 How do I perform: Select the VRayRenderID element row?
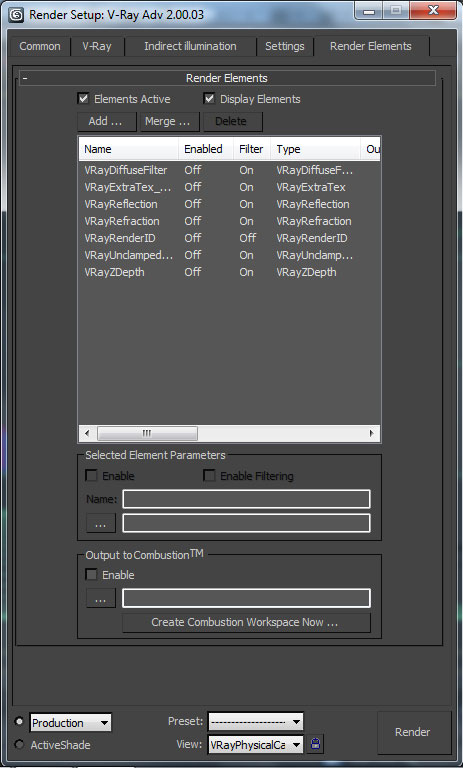coord(229,238)
